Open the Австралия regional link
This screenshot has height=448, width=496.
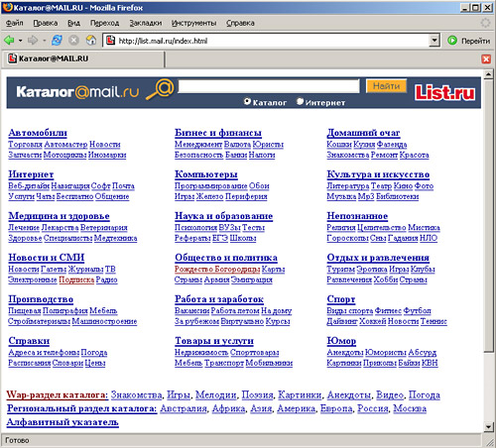(x=184, y=408)
